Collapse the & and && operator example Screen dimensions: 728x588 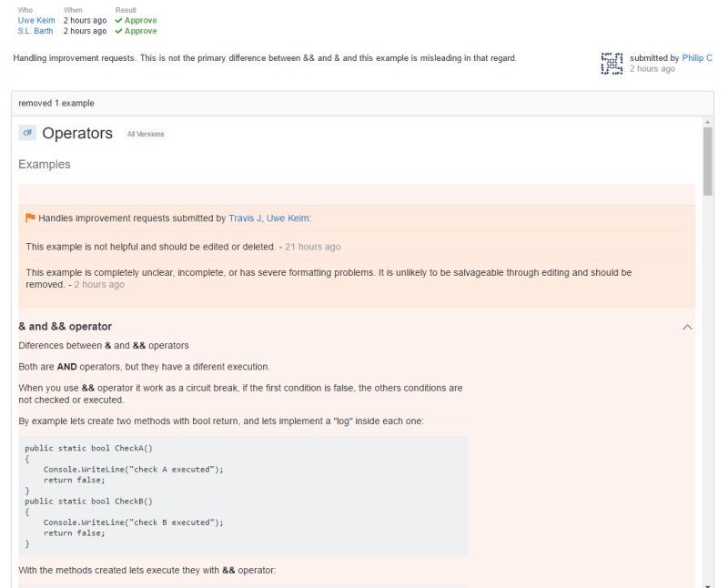tap(687, 327)
